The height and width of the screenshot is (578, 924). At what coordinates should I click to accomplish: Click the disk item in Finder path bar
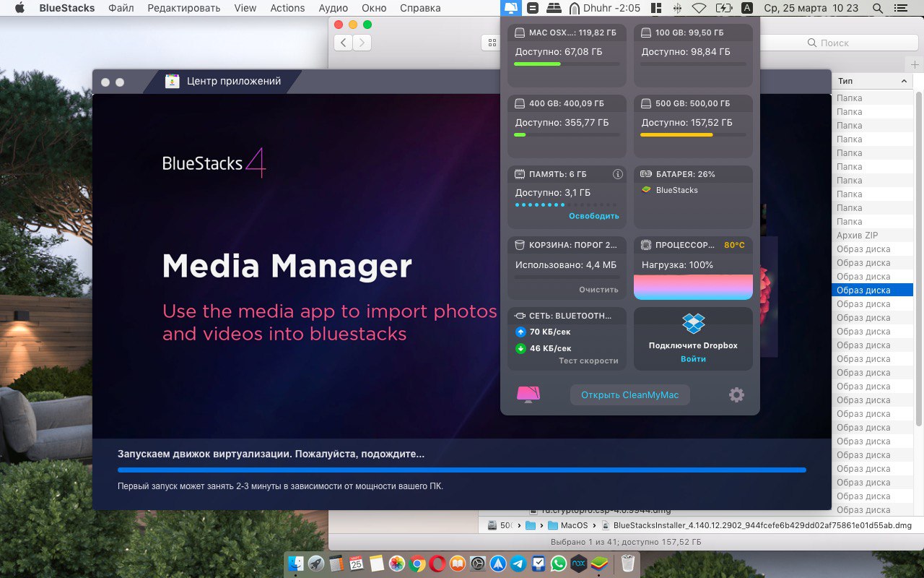(x=500, y=525)
